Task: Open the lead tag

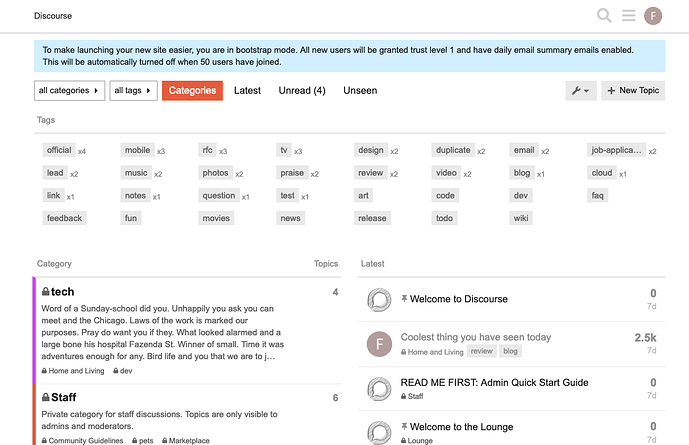Action: 55,173
